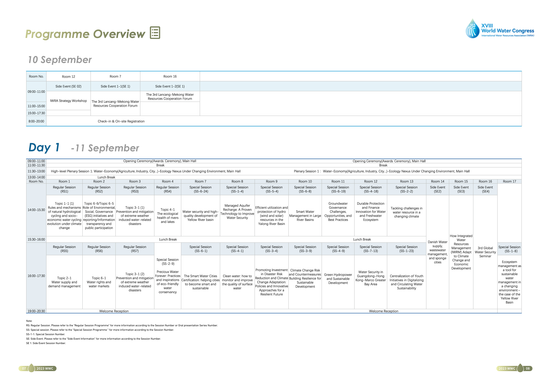Click the "16:00-17:30" time cell
This screenshot has height=392, width=551.
pos(36,276)
